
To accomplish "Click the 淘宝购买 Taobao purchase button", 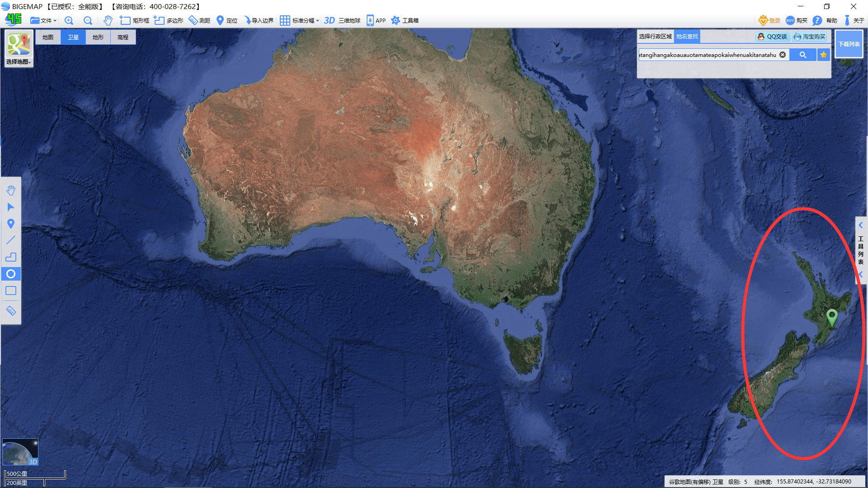I will (x=810, y=37).
